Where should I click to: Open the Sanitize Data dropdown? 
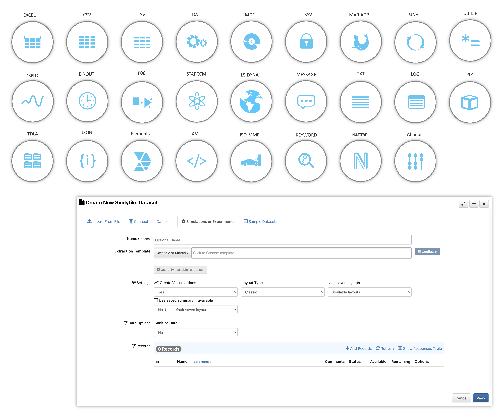(196, 332)
